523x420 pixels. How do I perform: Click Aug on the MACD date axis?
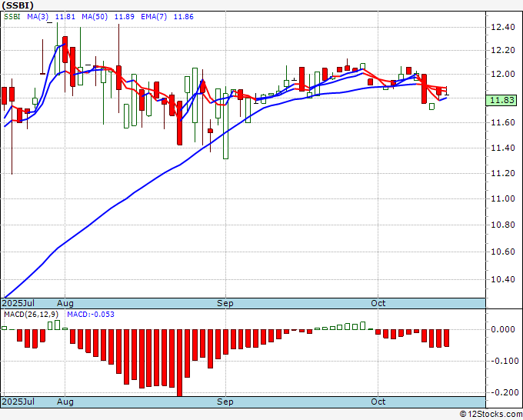(65, 402)
